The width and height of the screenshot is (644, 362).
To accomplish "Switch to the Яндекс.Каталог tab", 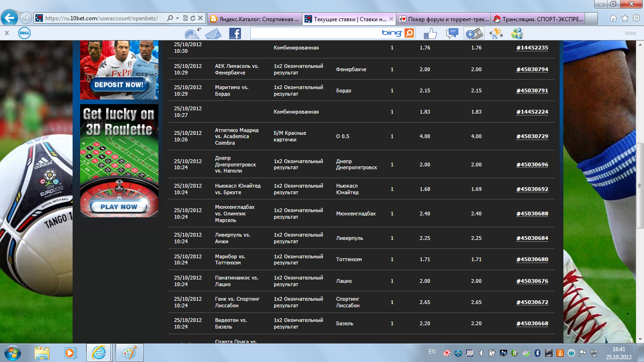I will tap(255, 19).
